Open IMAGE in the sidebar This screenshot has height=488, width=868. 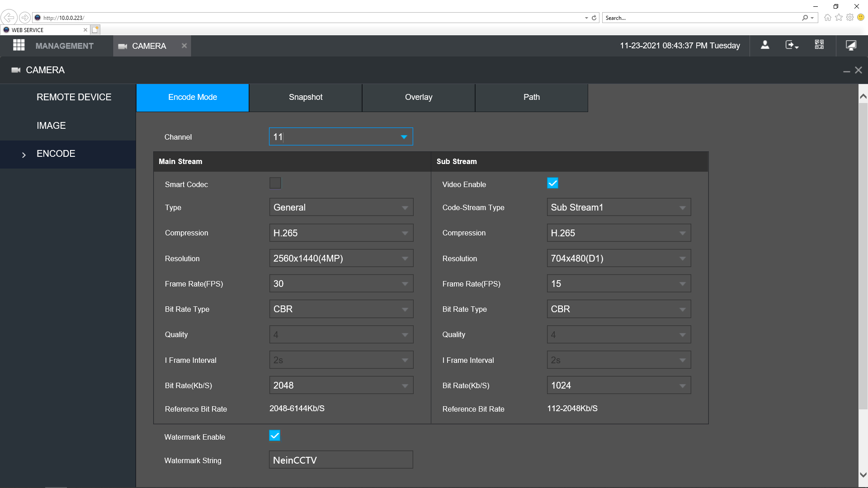[x=68, y=126]
